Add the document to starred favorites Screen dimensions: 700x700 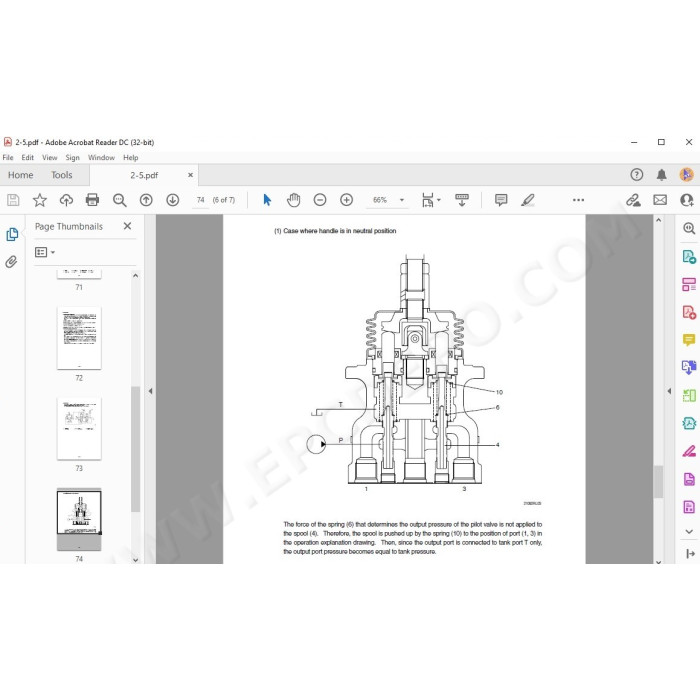(x=40, y=200)
